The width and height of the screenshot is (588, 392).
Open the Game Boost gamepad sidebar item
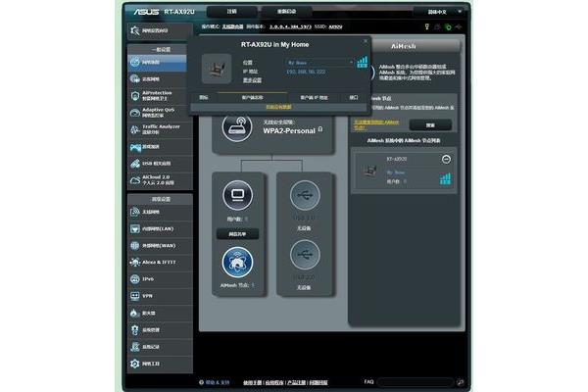click(x=160, y=147)
